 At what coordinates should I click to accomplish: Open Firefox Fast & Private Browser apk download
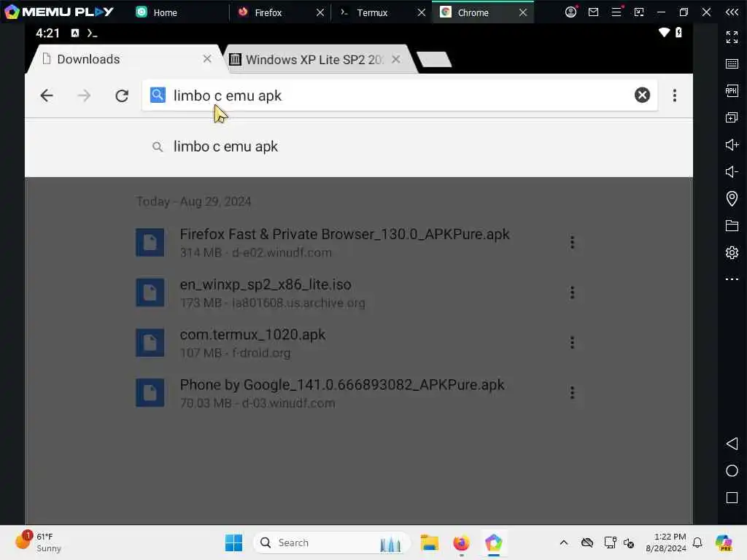point(345,243)
